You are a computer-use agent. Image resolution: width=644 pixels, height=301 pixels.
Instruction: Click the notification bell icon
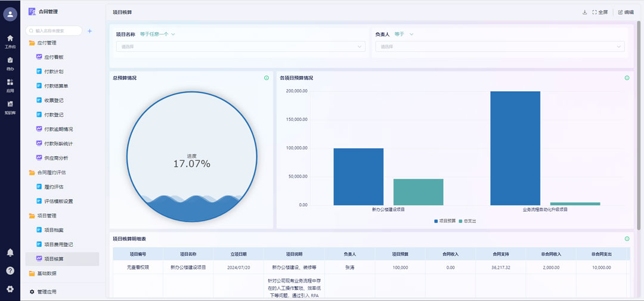click(10, 253)
